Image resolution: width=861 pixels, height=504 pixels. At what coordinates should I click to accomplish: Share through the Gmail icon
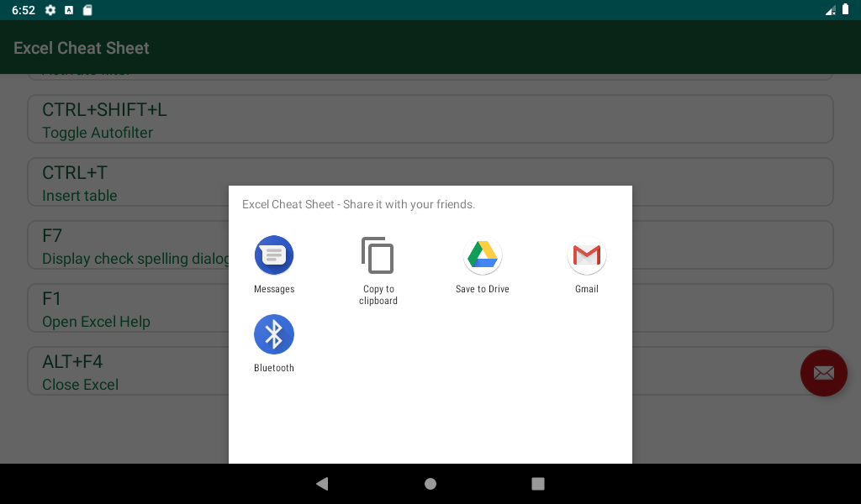pyautogui.click(x=586, y=255)
